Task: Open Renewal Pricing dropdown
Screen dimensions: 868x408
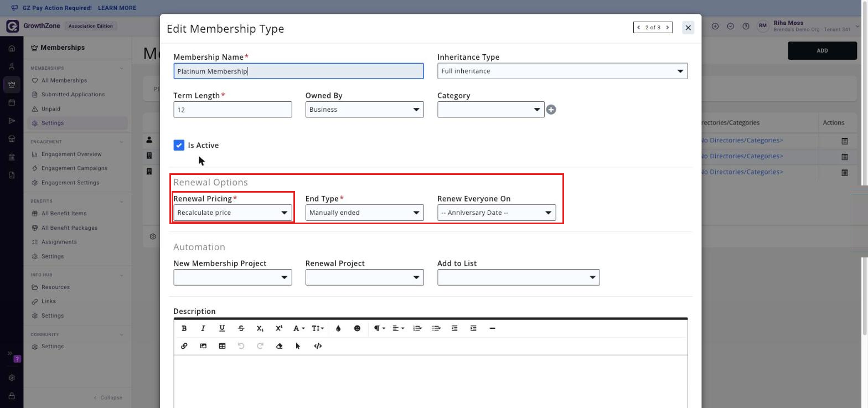Action: [x=232, y=213]
